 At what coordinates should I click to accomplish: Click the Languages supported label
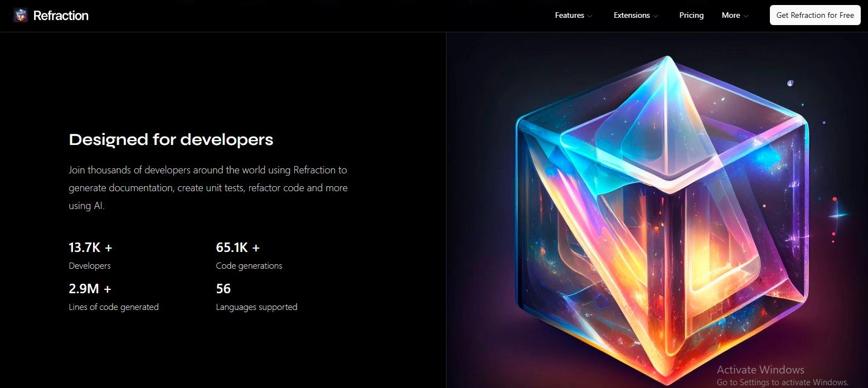pyautogui.click(x=256, y=307)
